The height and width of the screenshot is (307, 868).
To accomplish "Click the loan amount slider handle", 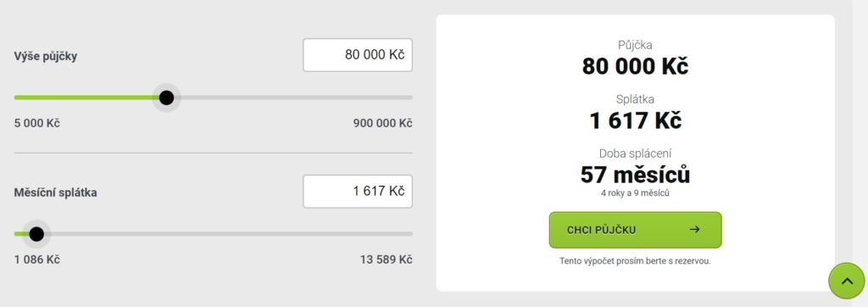I will click(166, 98).
